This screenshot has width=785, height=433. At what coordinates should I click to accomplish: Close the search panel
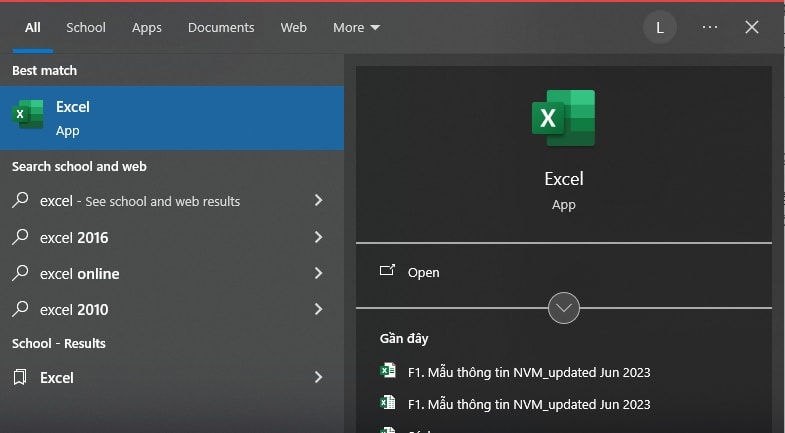click(x=751, y=28)
